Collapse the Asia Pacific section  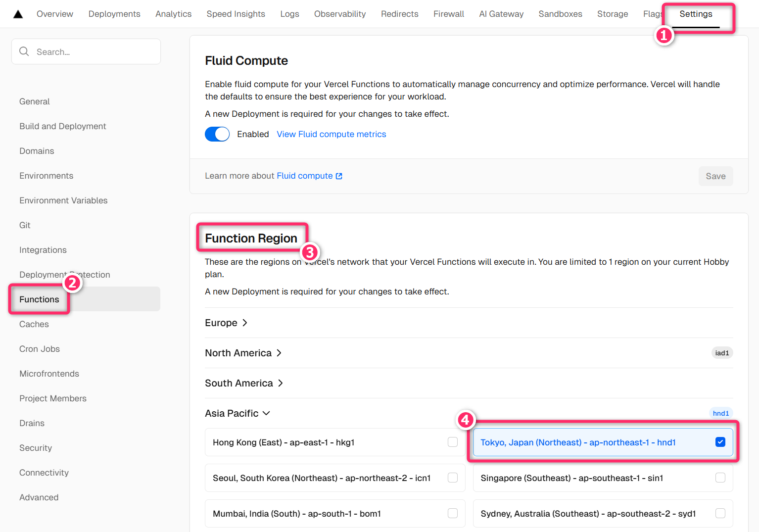click(x=237, y=413)
